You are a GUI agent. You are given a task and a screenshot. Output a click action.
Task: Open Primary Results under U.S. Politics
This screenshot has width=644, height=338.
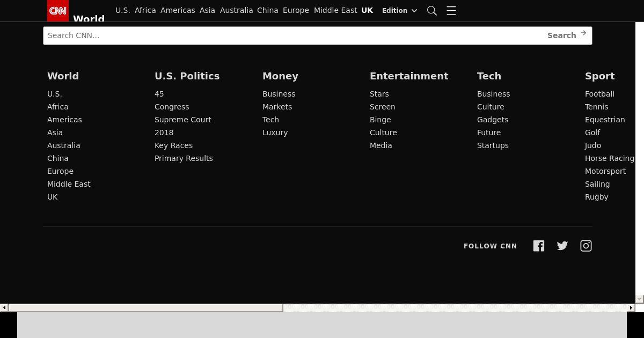tap(184, 158)
